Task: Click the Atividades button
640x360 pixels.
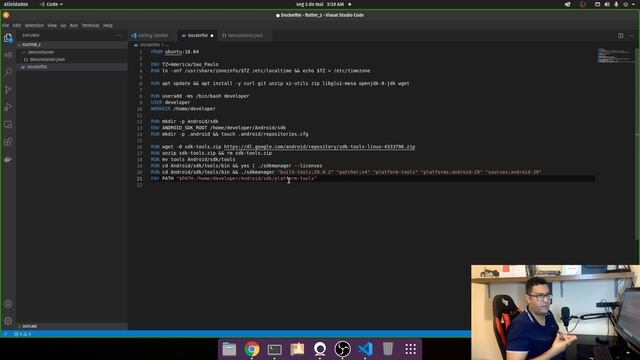Action: [x=16, y=4]
